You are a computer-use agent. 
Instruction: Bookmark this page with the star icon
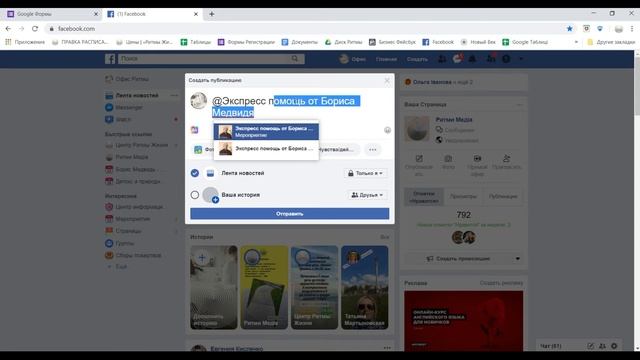[x=569, y=29]
